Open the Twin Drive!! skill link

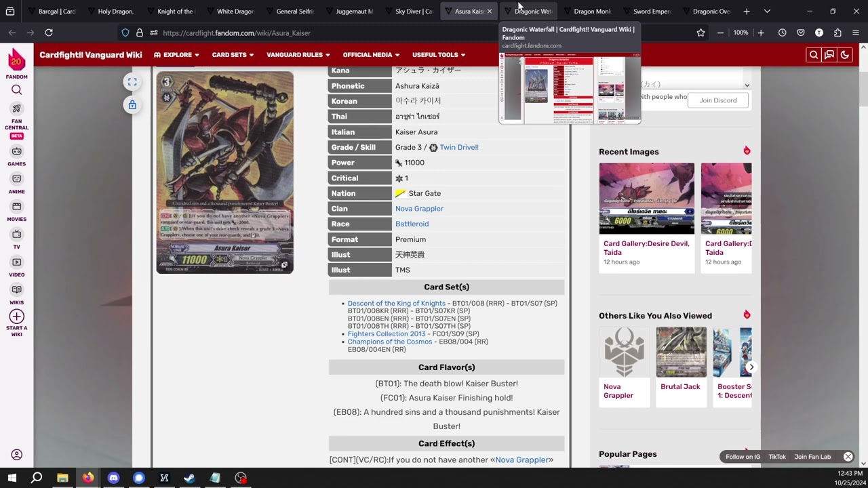click(x=459, y=147)
